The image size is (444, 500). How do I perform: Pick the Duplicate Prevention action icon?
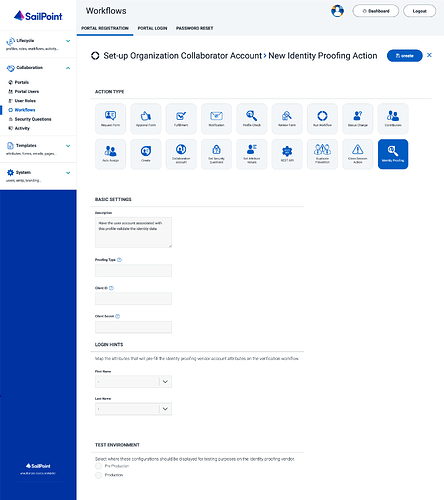pos(322,154)
